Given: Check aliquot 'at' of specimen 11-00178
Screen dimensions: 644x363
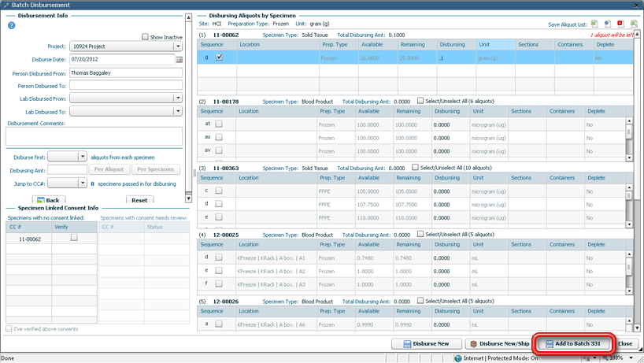Looking at the screenshot, I should coord(219,124).
